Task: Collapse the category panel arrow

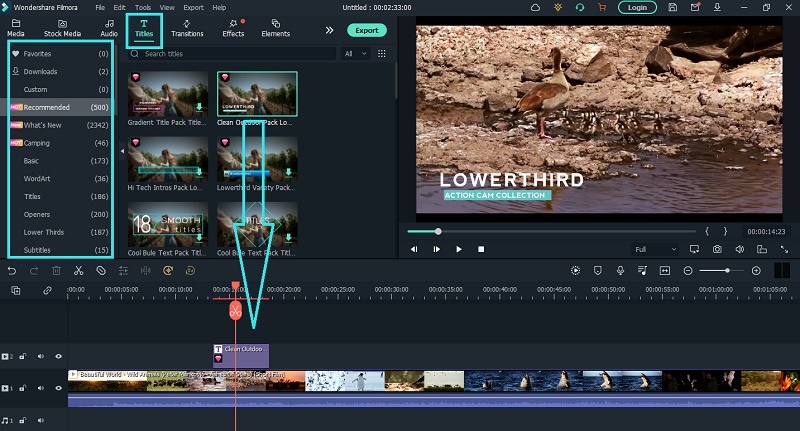Action: tap(122, 151)
